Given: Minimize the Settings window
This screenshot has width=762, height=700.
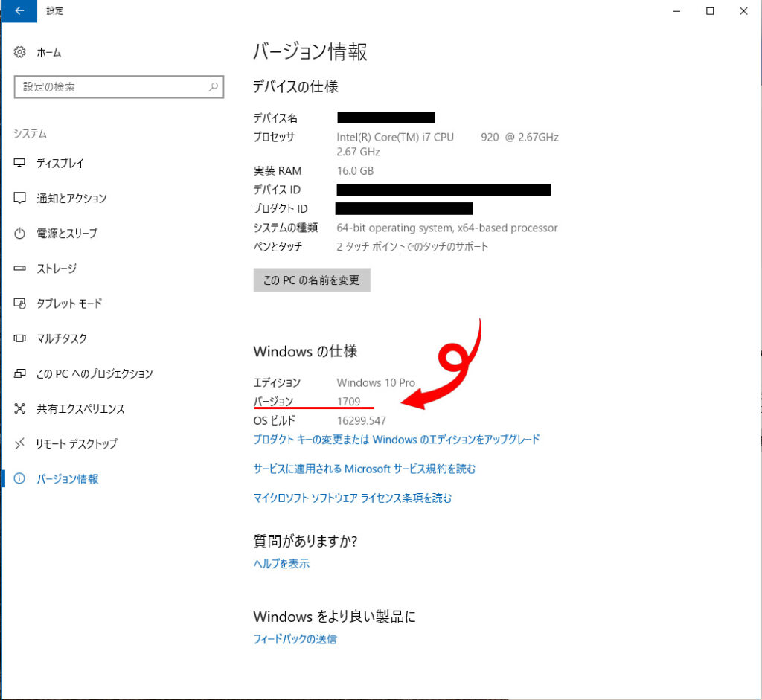Looking at the screenshot, I should point(676,11).
